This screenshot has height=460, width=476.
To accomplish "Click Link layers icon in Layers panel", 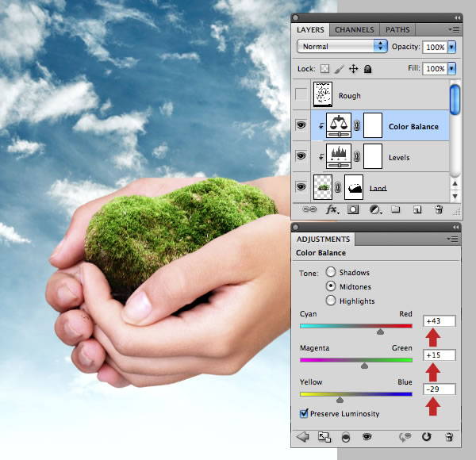I will (309, 209).
